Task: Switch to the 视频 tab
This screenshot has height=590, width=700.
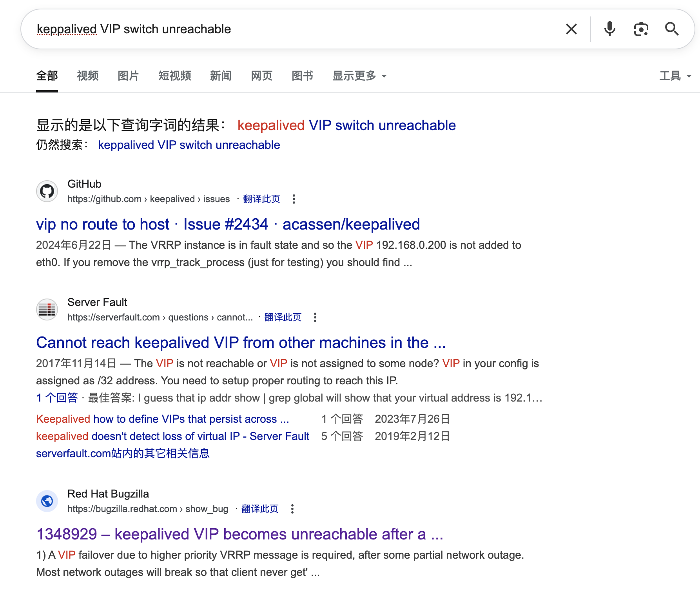Action: [x=88, y=76]
